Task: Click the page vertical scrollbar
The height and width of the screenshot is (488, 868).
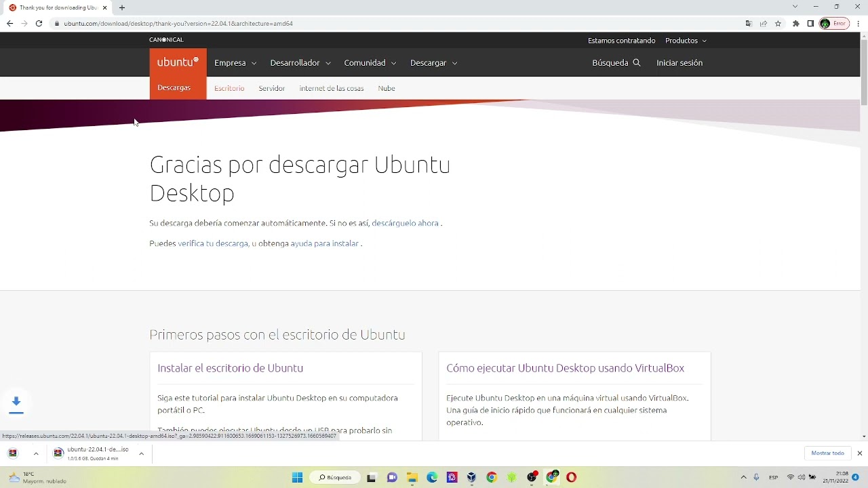Action: click(864, 72)
